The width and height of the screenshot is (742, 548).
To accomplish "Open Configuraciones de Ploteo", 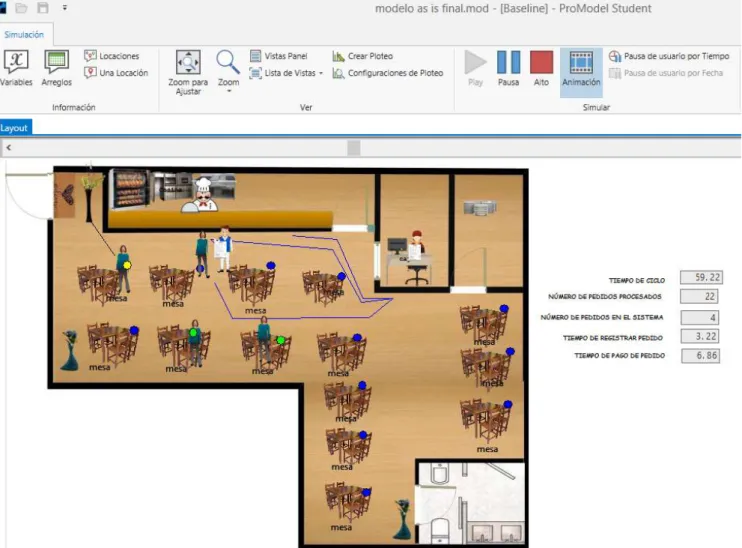I will pyautogui.click(x=388, y=73).
